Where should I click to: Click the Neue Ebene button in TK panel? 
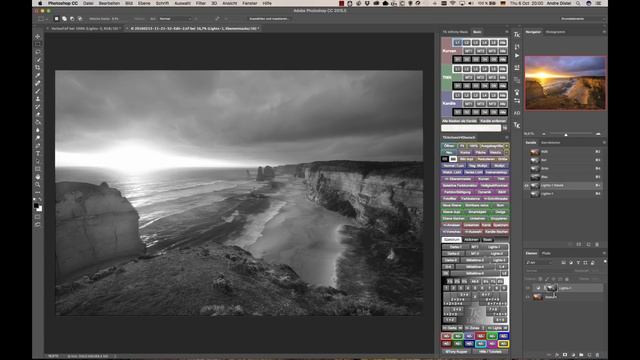(x=452, y=205)
